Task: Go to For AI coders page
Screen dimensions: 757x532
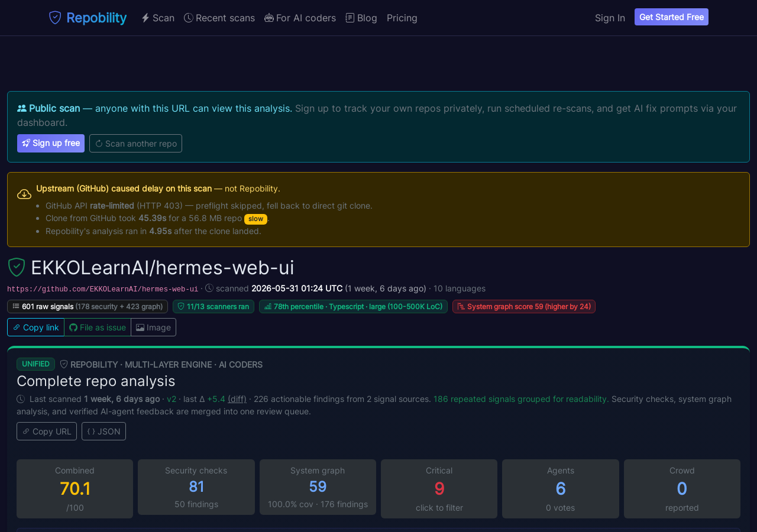Action: pos(300,18)
